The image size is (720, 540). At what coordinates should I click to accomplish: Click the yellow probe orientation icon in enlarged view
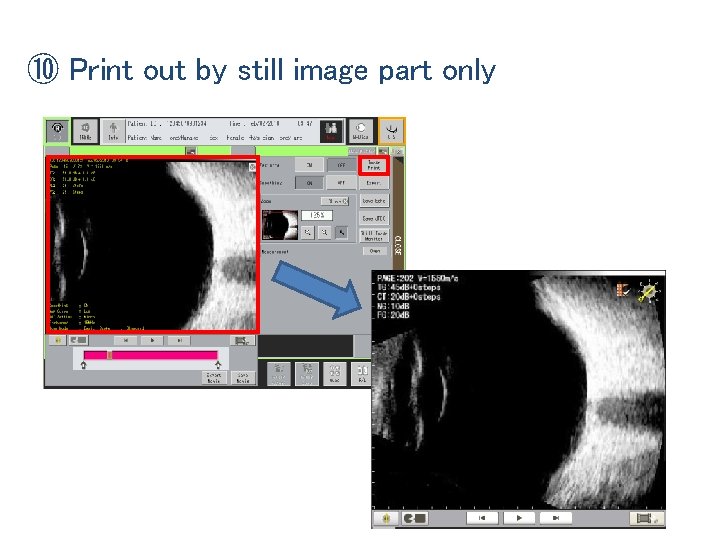coord(648,291)
